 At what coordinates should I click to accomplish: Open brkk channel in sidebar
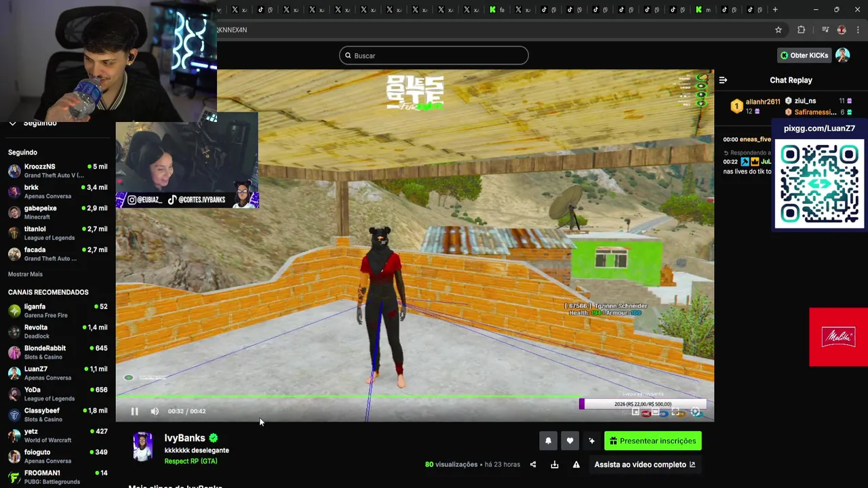coord(58,192)
